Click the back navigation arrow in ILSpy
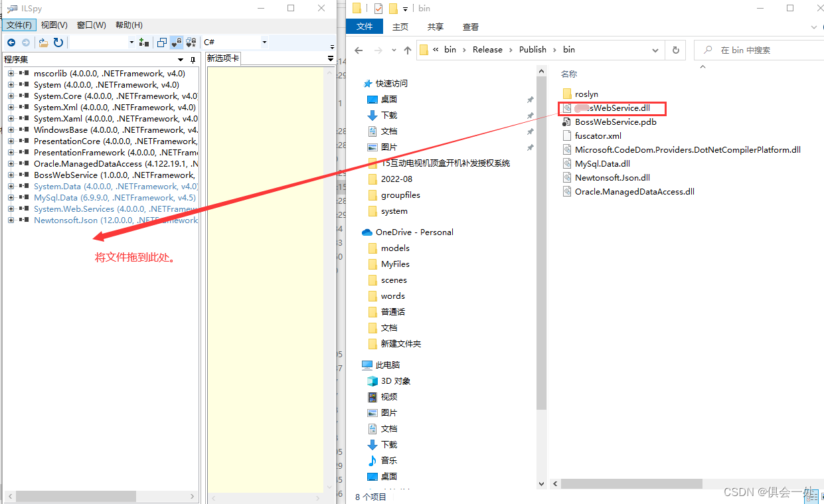Image resolution: width=824 pixels, height=504 pixels. (x=11, y=42)
